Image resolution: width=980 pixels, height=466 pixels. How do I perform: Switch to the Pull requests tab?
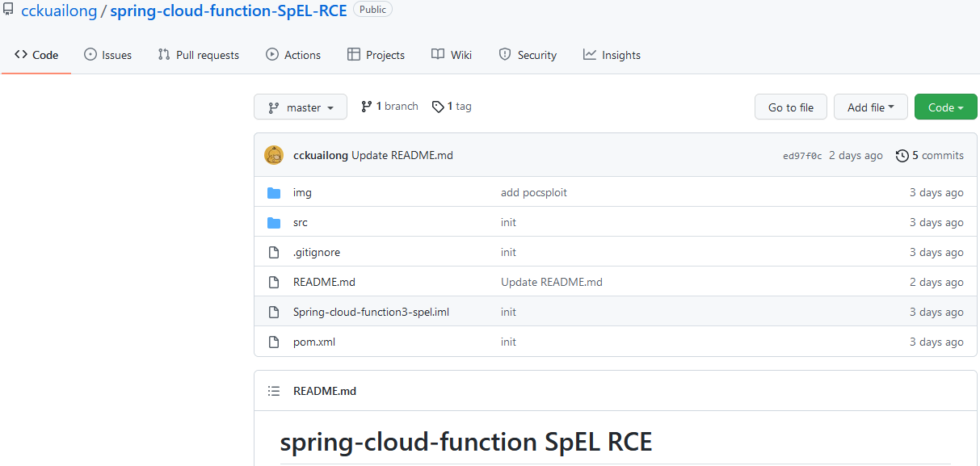point(199,55)
